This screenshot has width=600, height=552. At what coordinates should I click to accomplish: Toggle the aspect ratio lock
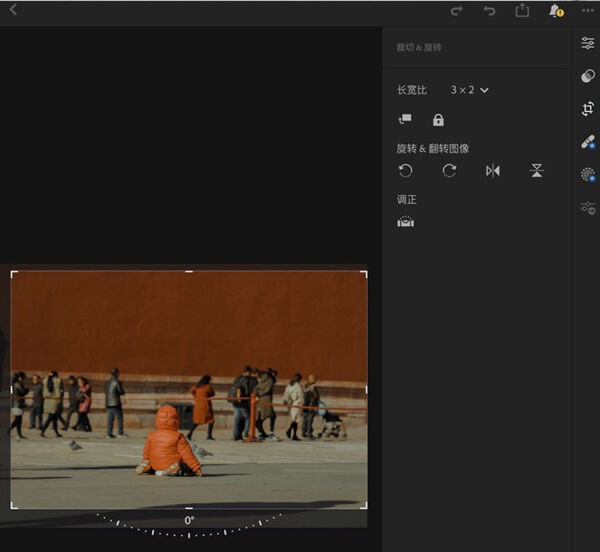tap(438, 120)
